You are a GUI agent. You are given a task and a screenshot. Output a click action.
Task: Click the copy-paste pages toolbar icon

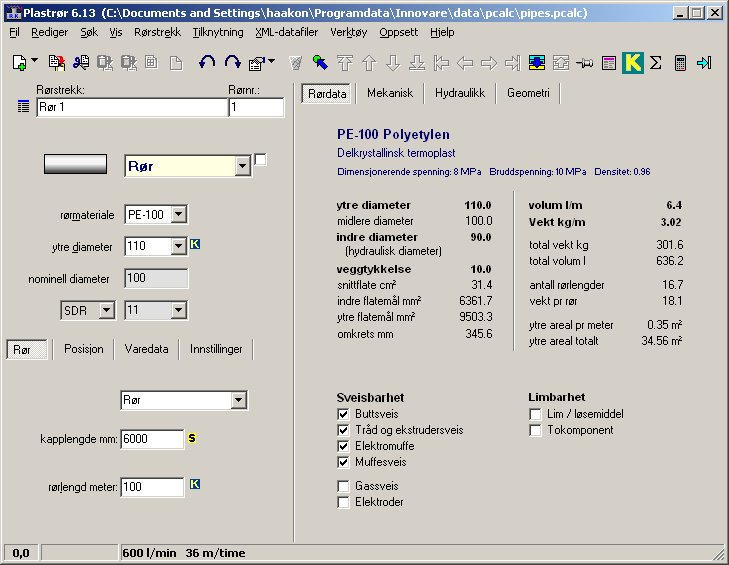[57, 63]
